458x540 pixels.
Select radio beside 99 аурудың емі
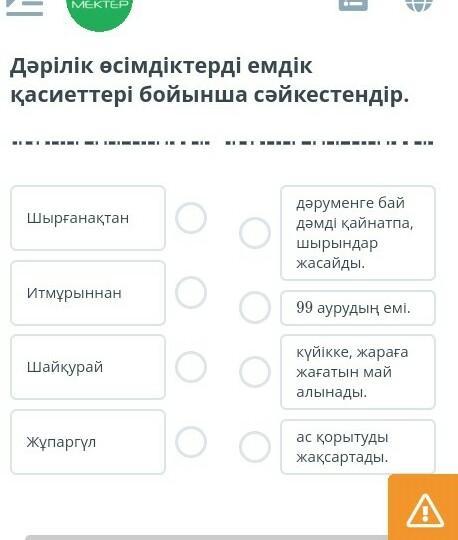(255, 307)
